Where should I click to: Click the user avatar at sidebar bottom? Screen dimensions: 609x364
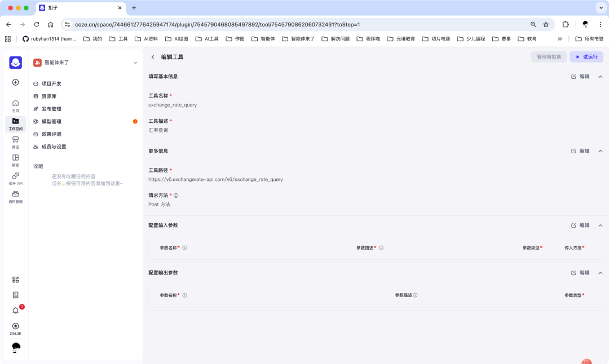pyautogui.click(x=16, y=348)
